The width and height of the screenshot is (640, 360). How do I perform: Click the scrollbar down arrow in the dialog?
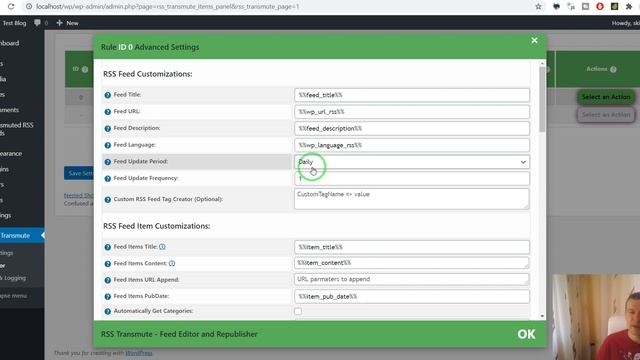[x=542, y=316]
